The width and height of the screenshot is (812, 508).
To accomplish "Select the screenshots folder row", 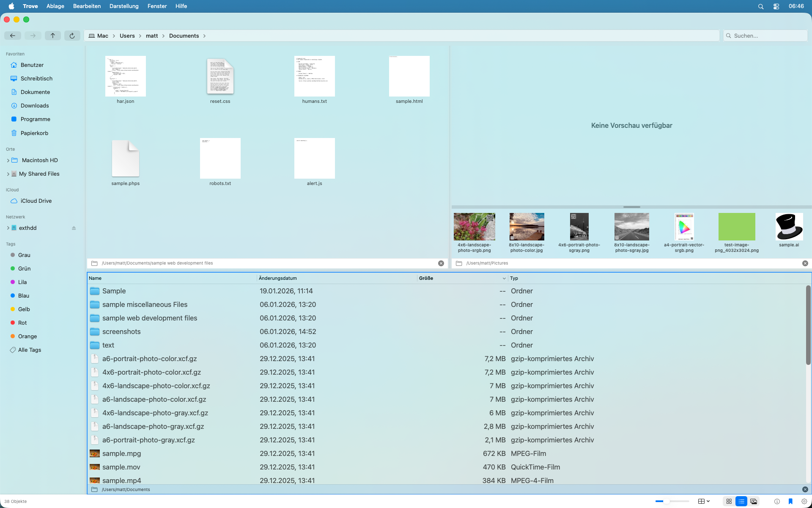I will click(446, 331).
